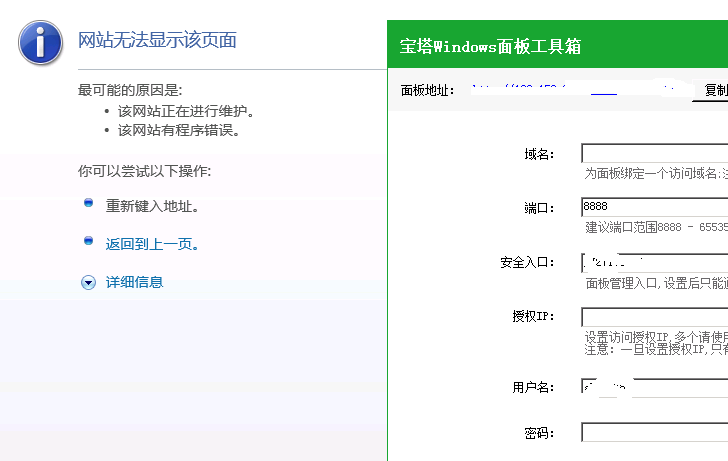Click the 重新键入地址 text

click(x=152, y=206)
